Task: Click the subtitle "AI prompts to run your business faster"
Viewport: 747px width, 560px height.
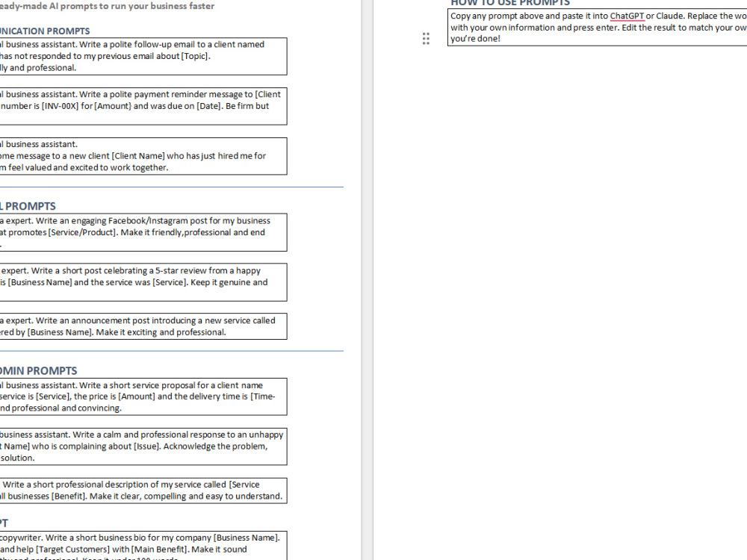Action: (x=132, y=6)
